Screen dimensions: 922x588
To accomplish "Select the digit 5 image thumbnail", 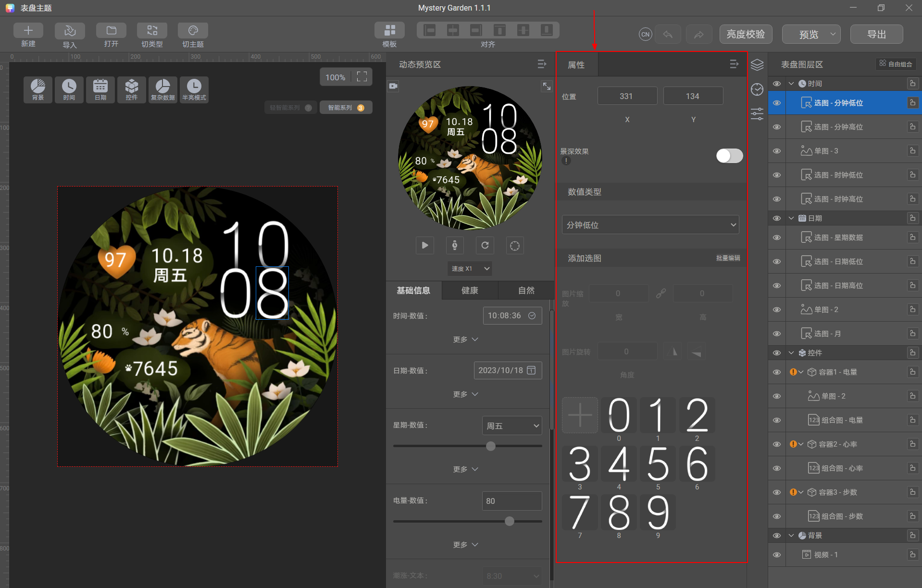I will pos(658,464).
